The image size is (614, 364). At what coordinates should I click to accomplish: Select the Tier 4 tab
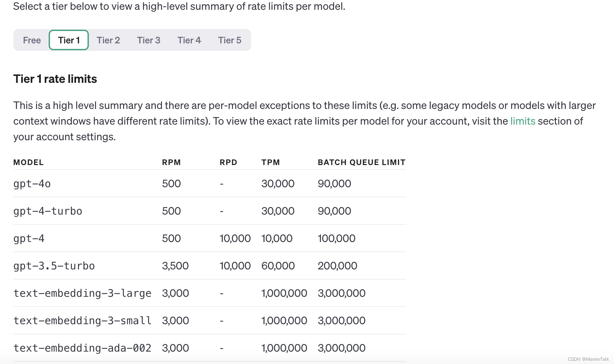(x=189, y=40)
